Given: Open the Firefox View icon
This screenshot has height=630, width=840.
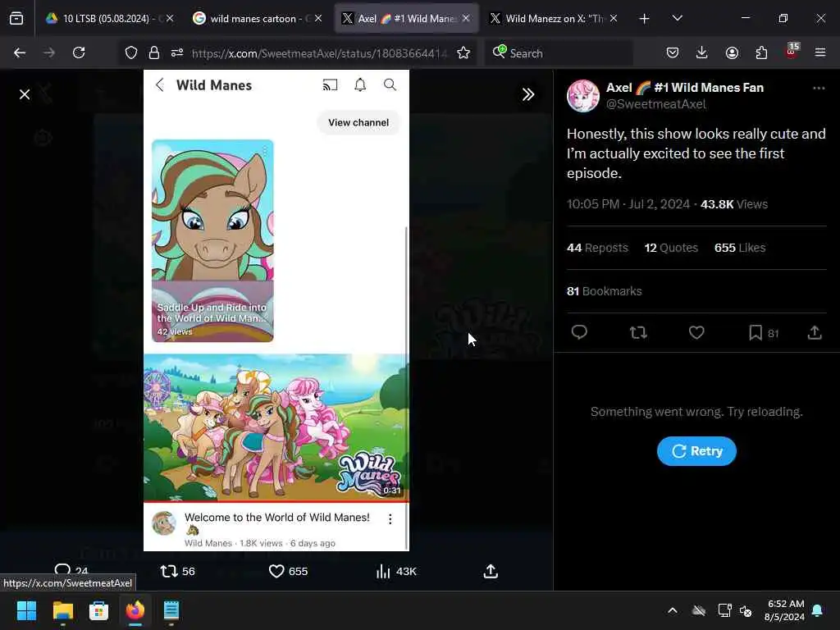Looking at the screenshot, I should pos(16,19).
